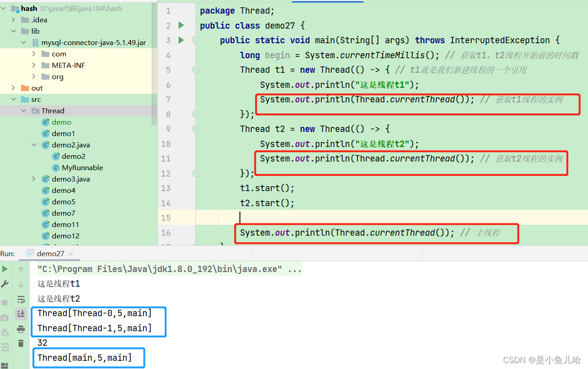Toggle scroll to end of console output
The image size is (588, 369).
click(x=21, y=313)
